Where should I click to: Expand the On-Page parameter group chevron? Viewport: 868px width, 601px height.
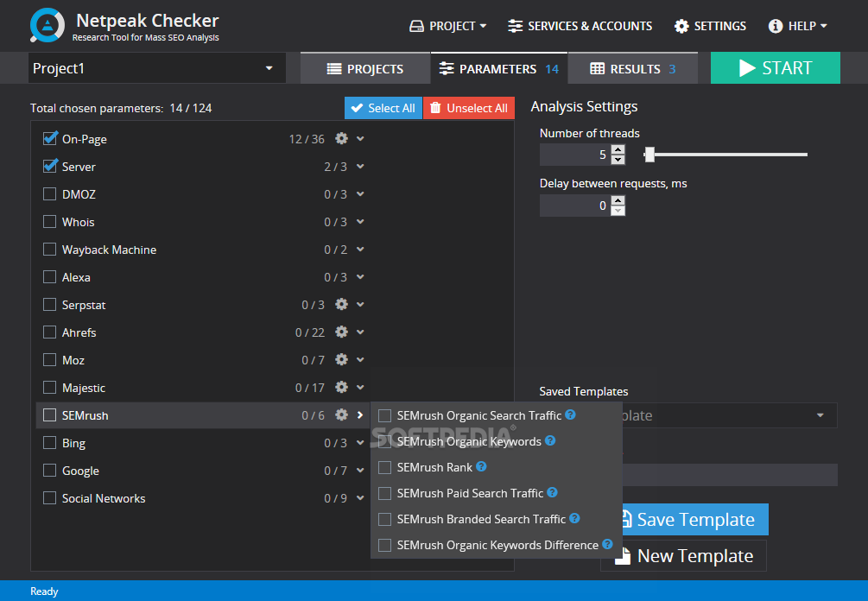pos(360,138)
